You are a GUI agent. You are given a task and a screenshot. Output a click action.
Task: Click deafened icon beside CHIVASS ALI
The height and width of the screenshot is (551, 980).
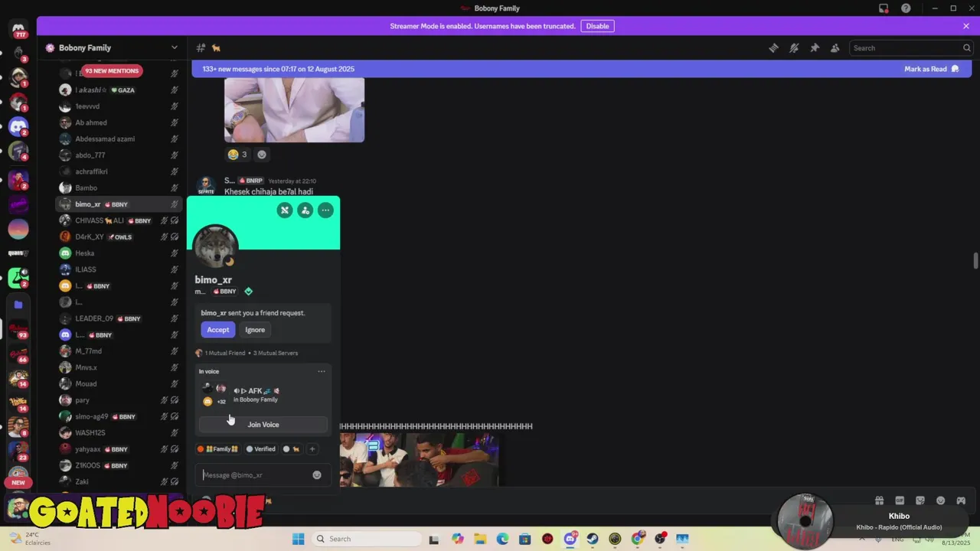tap(175, 220)
